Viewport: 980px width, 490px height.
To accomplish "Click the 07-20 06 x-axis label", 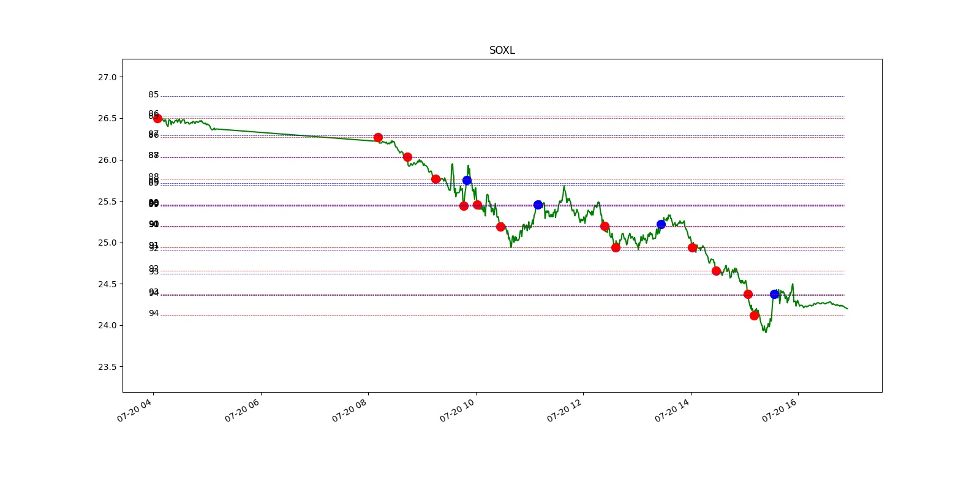I will (x=243, y=410).
